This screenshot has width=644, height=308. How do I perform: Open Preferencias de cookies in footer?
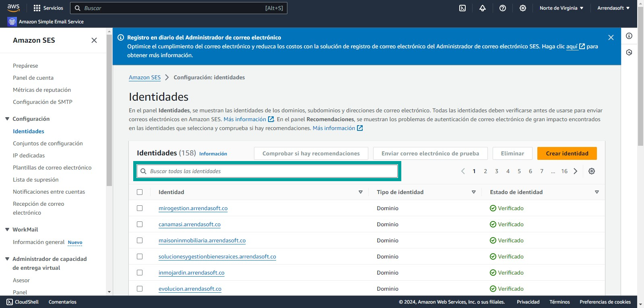(x=605, y=302)
